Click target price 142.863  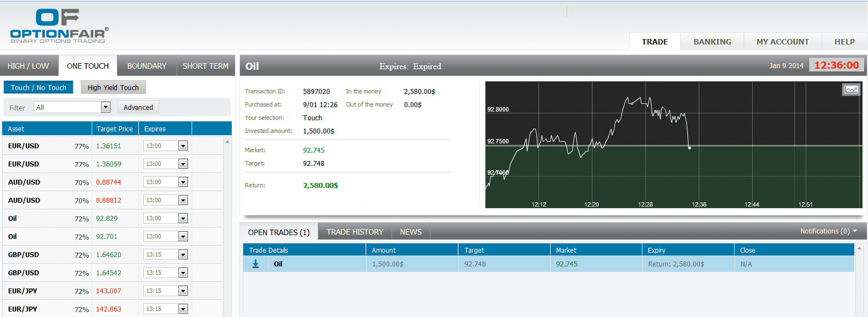pos(109,309)
